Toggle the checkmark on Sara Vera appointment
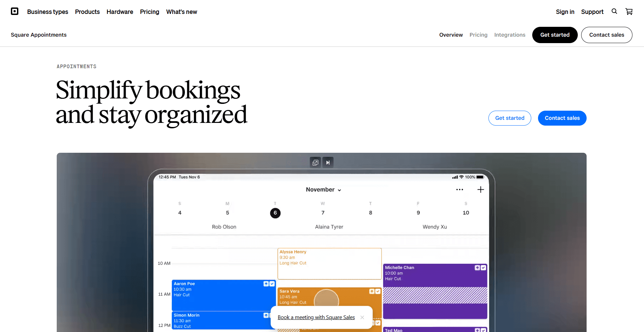The image size is (644, 332). pos(378,291)
